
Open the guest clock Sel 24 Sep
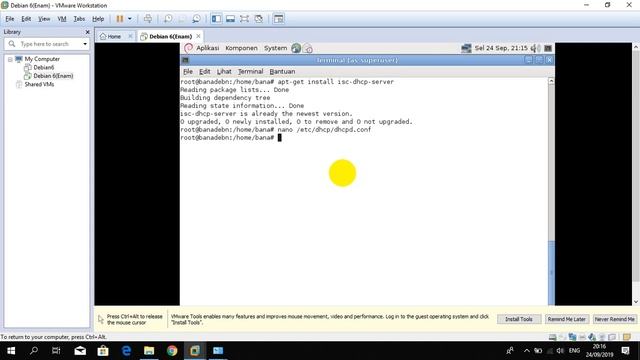coord(501,48)
